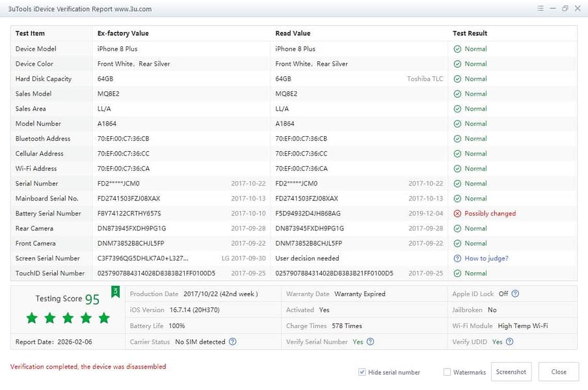Click the User decision needed text
The image size is (588, 390).
307,258
